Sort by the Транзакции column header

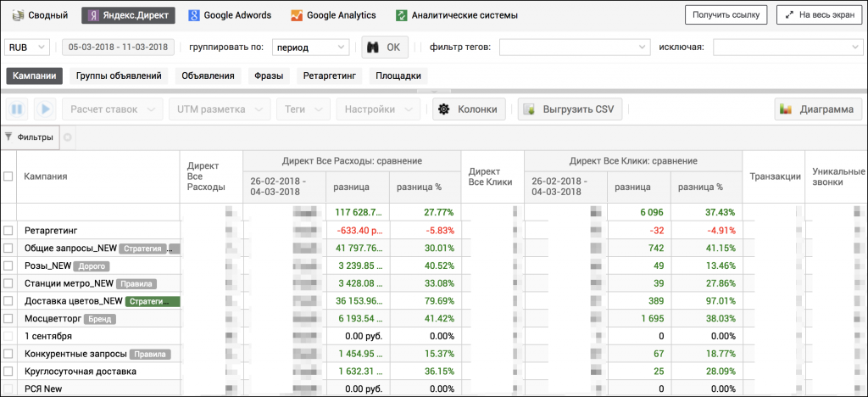tap(776, 176)
